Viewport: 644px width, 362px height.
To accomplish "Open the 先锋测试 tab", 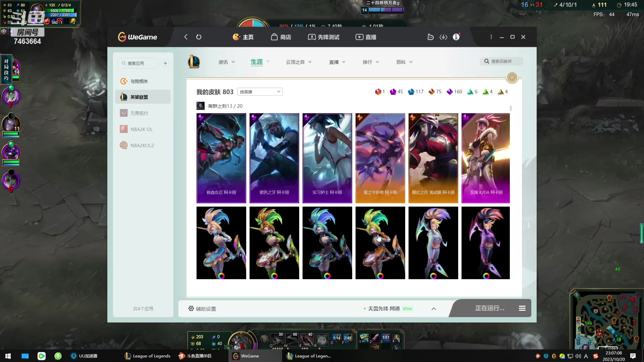I will click(x=324, y=37).
